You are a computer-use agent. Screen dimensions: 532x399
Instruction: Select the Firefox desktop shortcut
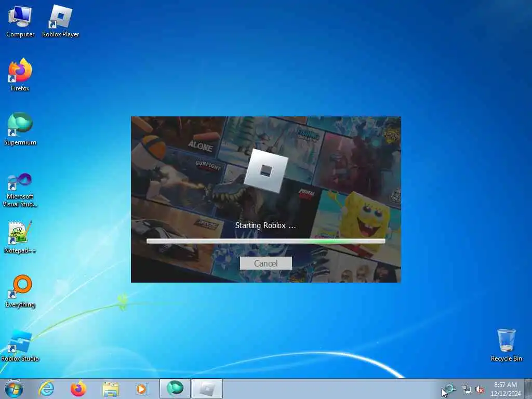point(20,75)
